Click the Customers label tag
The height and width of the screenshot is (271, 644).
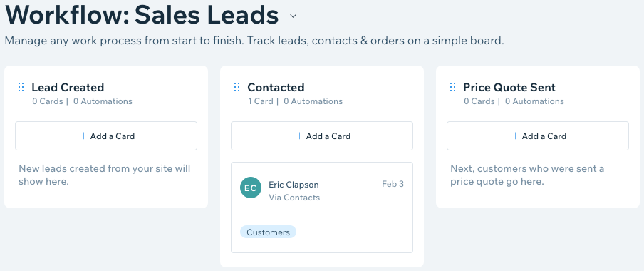268,232
